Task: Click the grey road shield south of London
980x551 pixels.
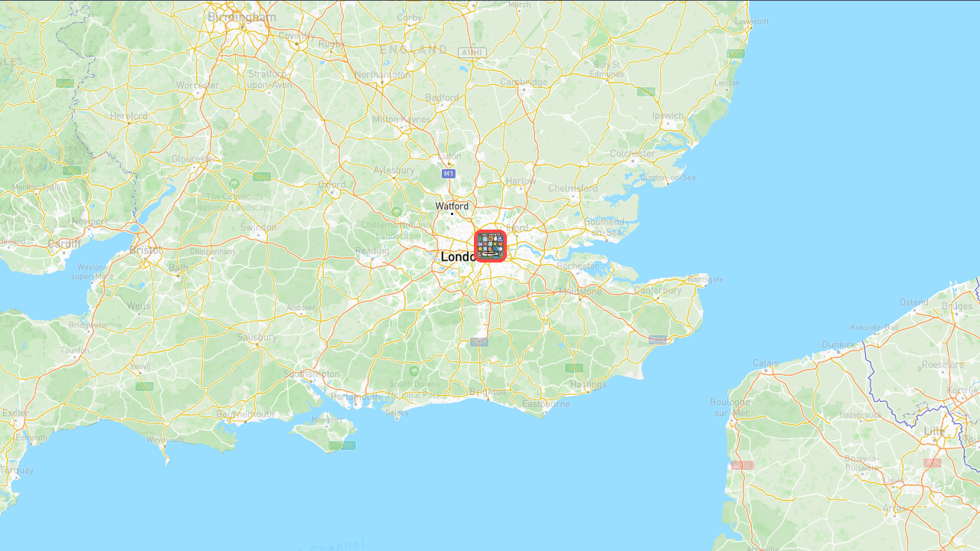Action: click(479, 342)
